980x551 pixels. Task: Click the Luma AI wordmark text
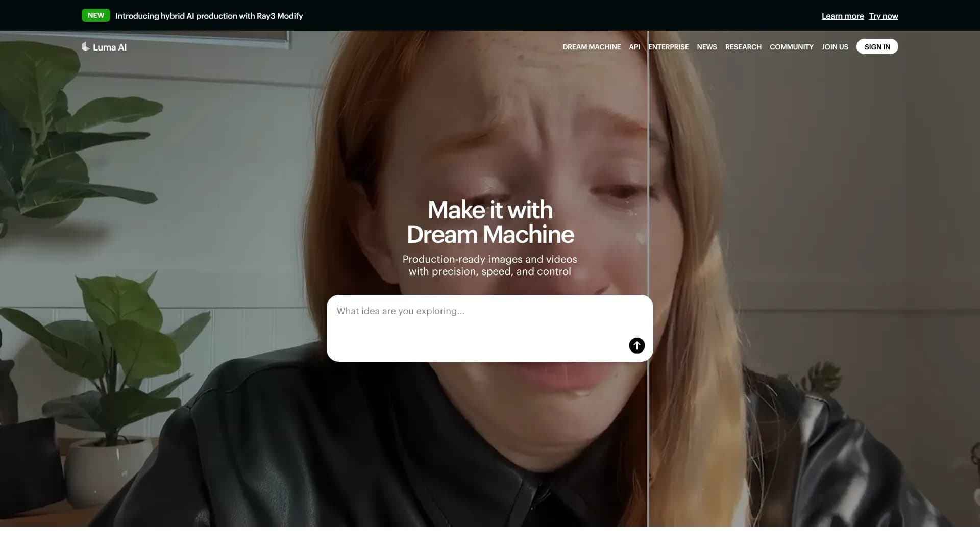tap(110, 47)
